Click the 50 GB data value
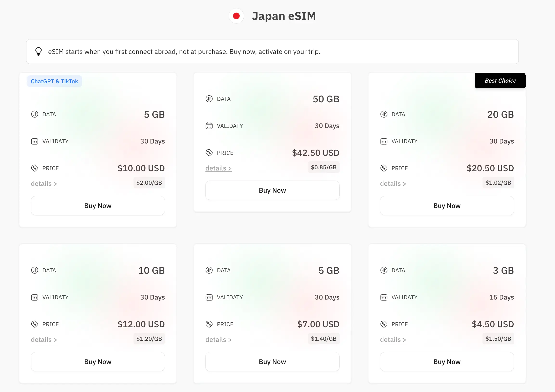The height and width of the screenshot is (392, 555). pos(326,99)
